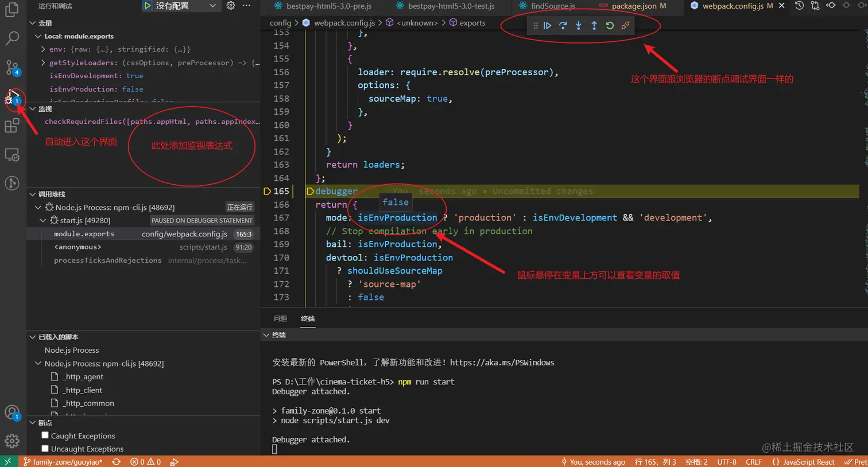Image resolution: width=868 pixels, height=467 pixels.
Task: Click Disconnect in the debug toolbar
Action: [x=625, y=25]
